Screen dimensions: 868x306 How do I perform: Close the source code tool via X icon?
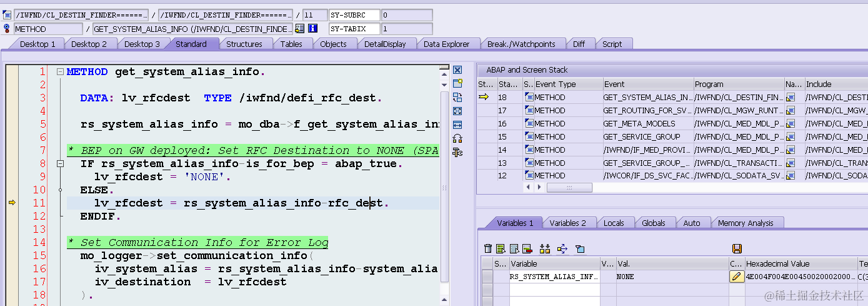point(457,70)
